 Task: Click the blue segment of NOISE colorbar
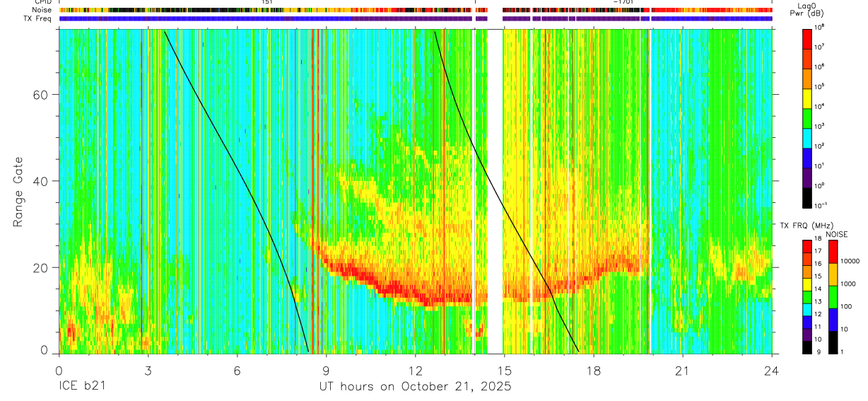tap(834, 319)
